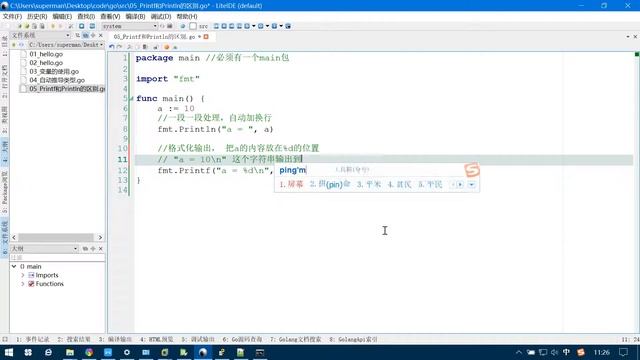
Task: Open Windows notification center icon
Action: pos(623,352)
